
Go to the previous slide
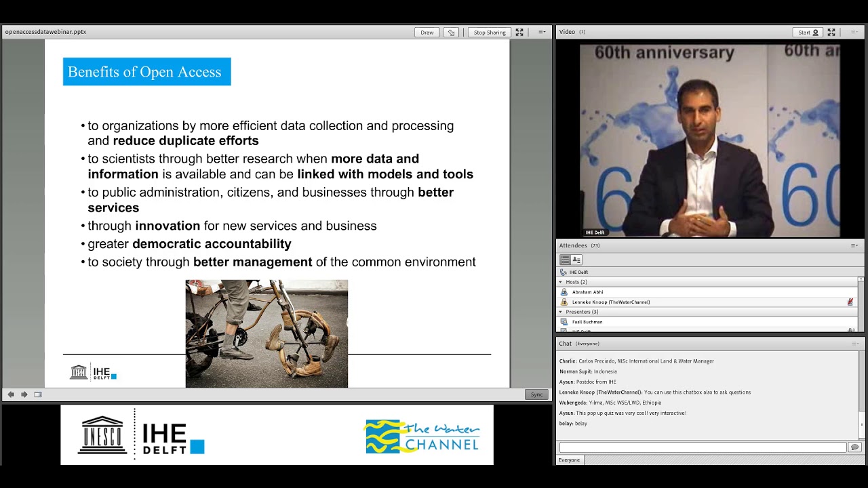pyautogui.click(x=11, y=394)
